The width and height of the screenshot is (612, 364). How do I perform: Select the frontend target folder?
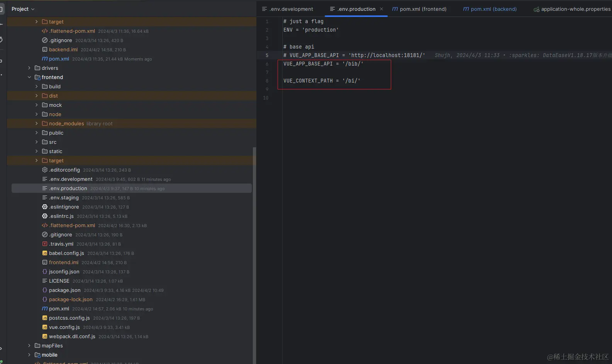pos(56,160)
